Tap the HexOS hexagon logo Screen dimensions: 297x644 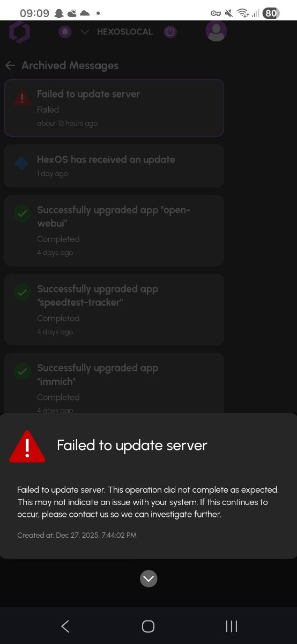click(x=19, y=32)
